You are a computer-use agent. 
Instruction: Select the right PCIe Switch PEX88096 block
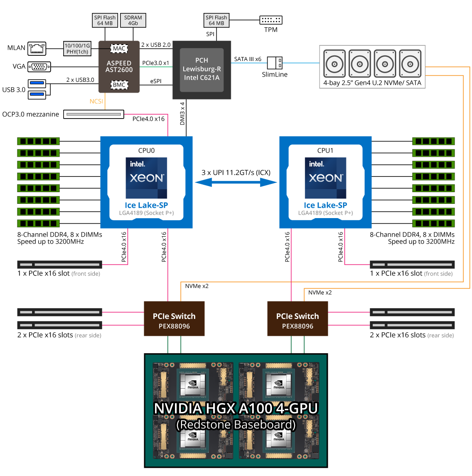click(297, 318)
